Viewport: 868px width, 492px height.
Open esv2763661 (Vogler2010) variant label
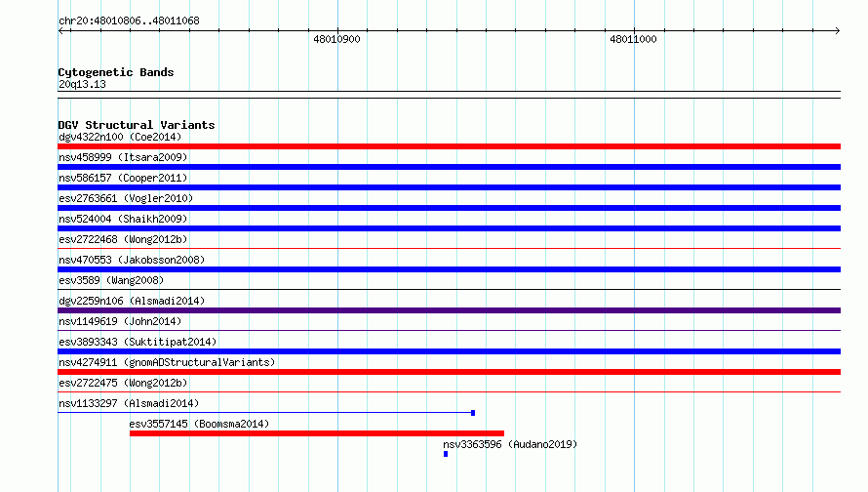(126, 198)
